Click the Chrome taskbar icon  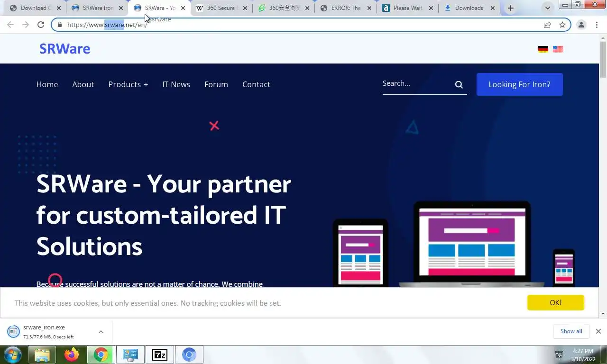point(101,355)
